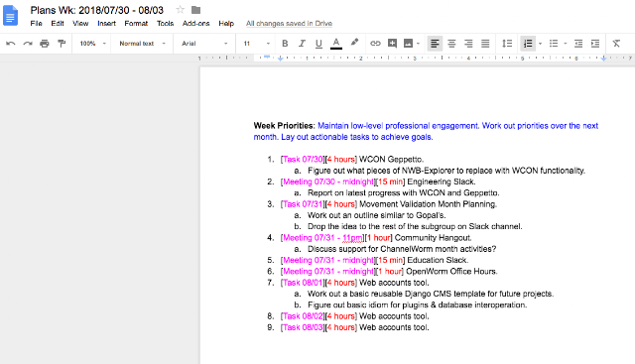Star this document
The height and width of the screenshot is (364, 635).
coord(180,10)
